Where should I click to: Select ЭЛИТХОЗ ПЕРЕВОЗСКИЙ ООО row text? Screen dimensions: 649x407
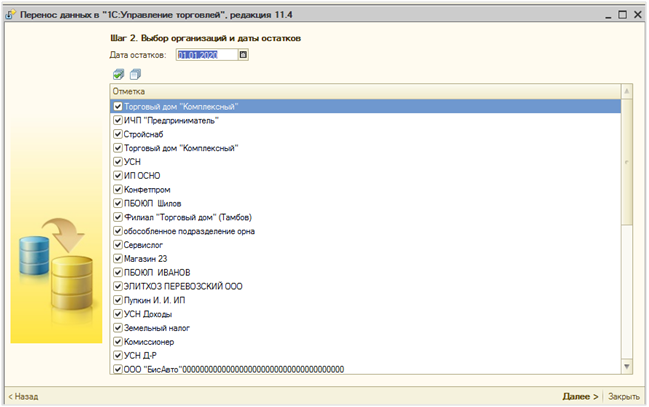tap(183, 286)
